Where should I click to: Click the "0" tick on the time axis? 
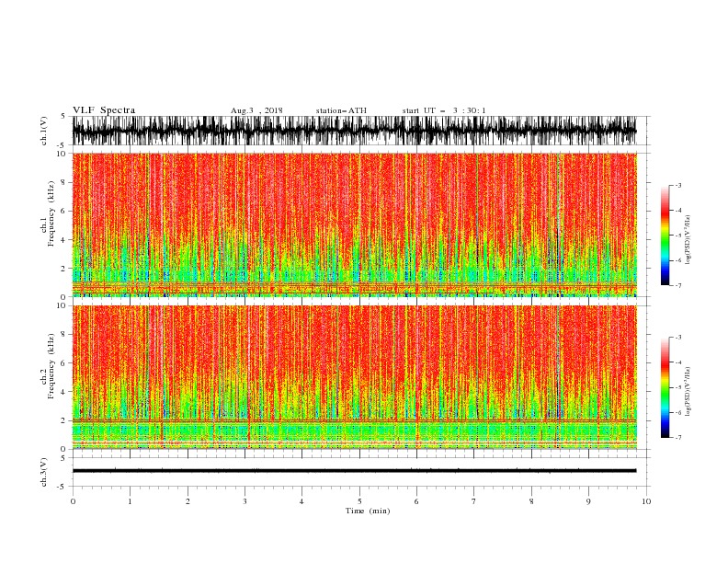pos(73,501)
